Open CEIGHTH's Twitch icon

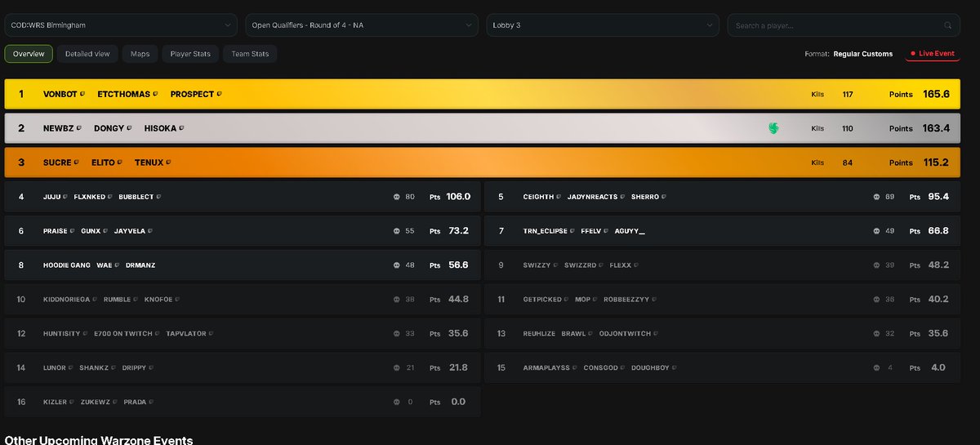(x=559, y=197)
